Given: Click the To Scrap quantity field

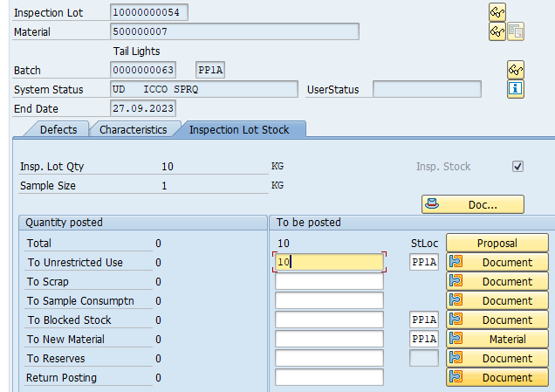Looking at the screenshot, I should [x=329, y=281].
